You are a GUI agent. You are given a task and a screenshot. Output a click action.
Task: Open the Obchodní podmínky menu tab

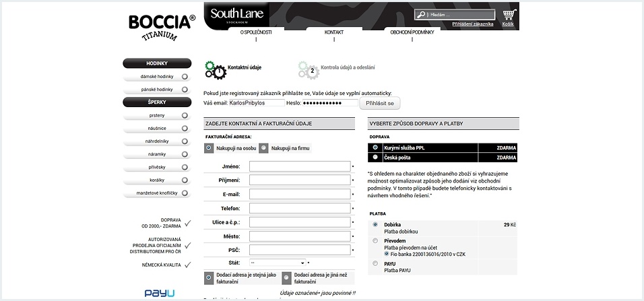click(412, 32)
